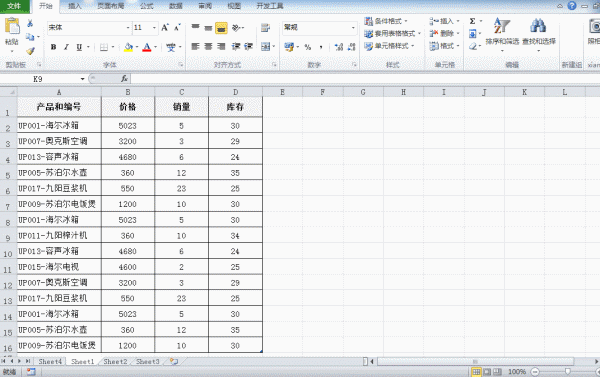Click the Clear eraser icon
This screenshot has height=377, width=600.
473,46
